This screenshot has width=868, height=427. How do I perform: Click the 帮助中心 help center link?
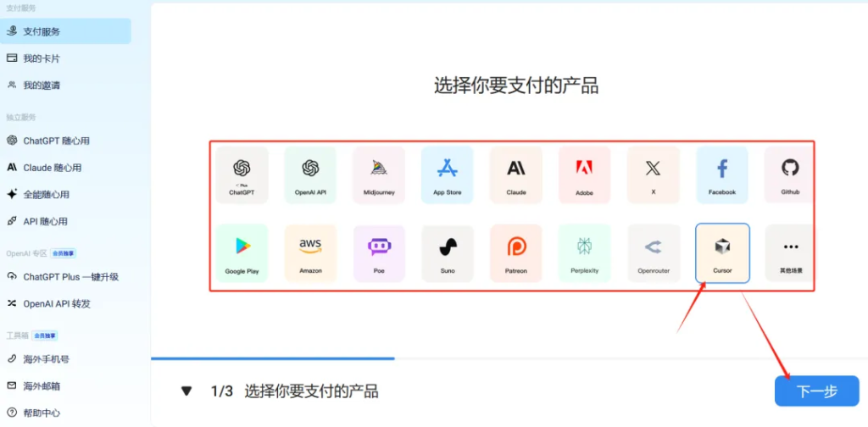point(42,413)
